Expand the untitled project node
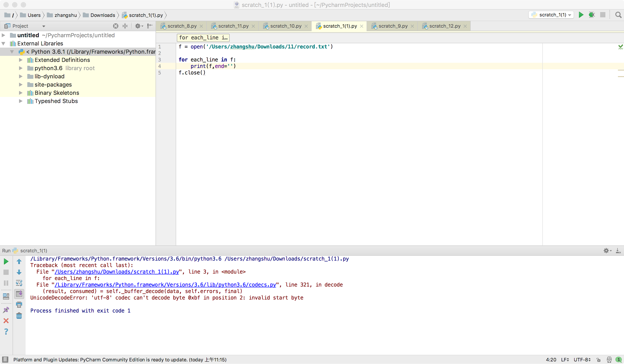The height and width of the screenshot is (364, 624). coord(3,35)
